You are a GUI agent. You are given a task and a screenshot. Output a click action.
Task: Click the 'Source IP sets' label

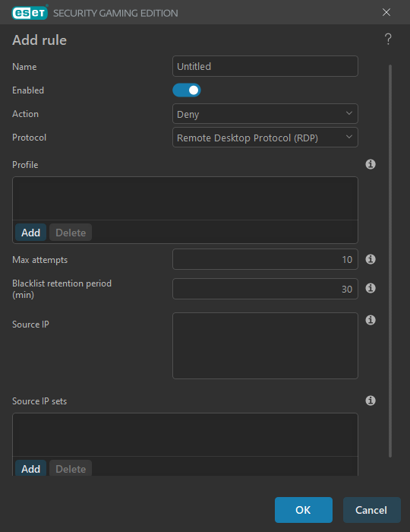tap(39, 401)
